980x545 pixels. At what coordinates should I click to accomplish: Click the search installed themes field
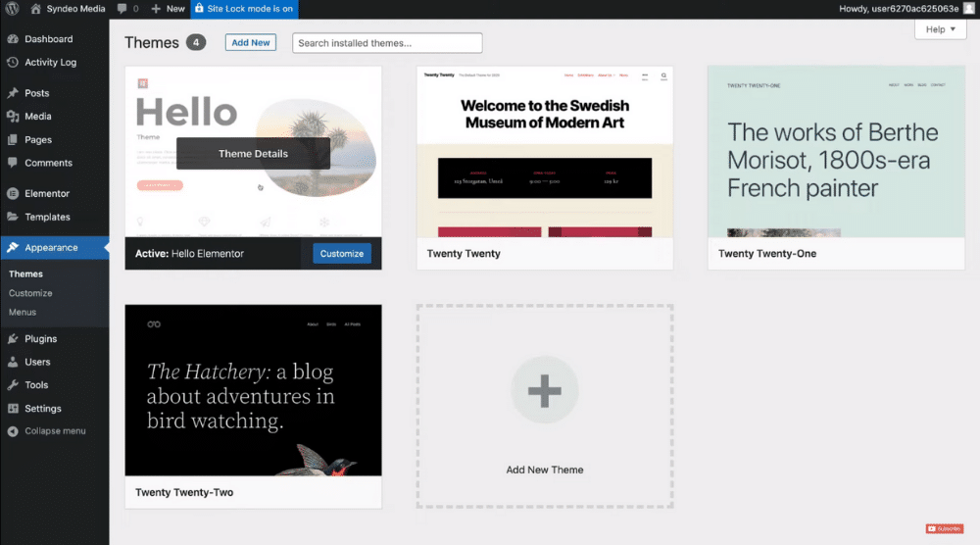point(387,43)
